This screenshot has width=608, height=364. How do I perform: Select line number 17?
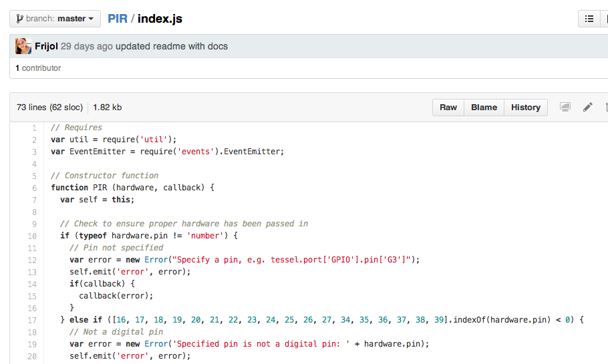click(x=32, y=320)
